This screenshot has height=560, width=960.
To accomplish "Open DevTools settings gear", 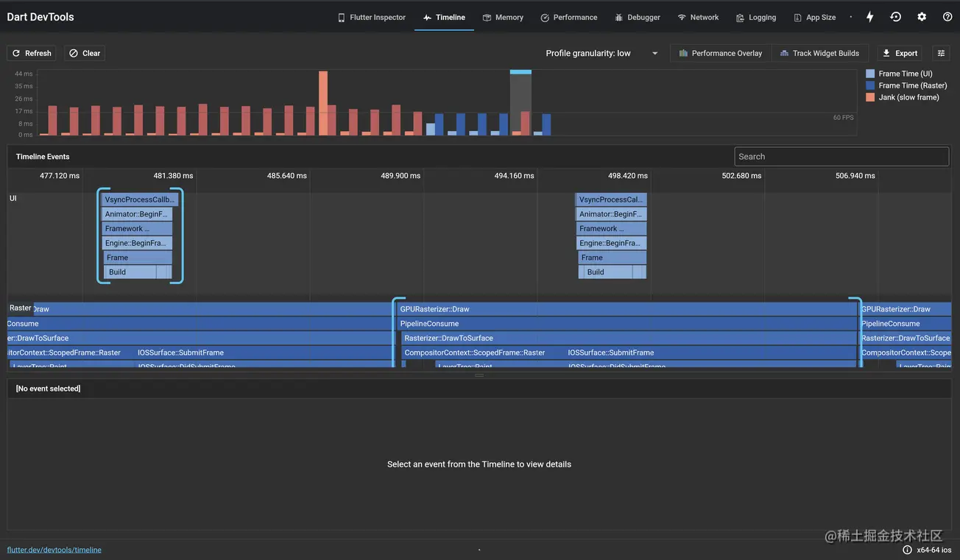I will (x=922, y=17).
